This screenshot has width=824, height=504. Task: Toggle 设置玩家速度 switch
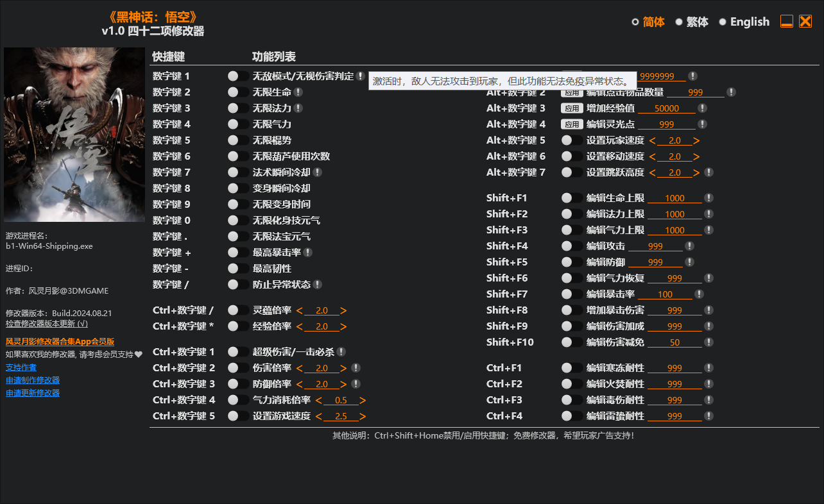point(572,140)
